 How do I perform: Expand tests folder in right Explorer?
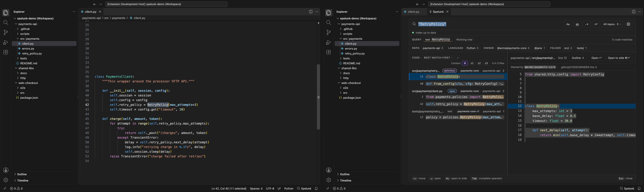click(x=346, y=58)
